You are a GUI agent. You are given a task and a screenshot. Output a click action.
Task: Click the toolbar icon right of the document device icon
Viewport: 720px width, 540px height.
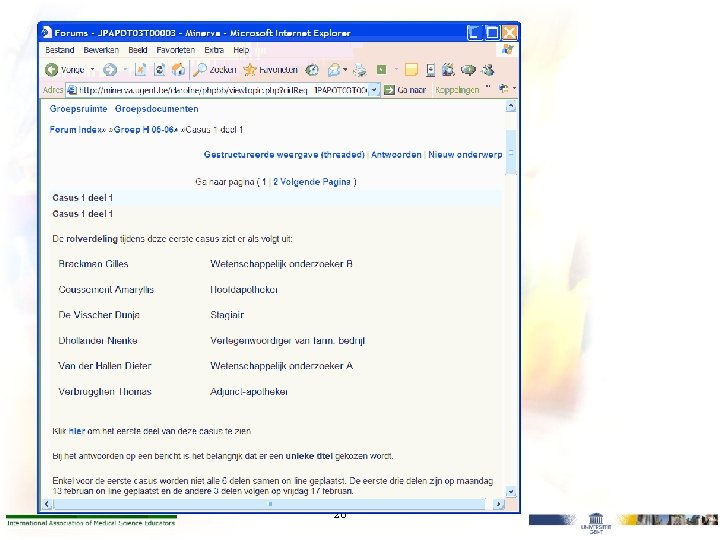(448, 70)
